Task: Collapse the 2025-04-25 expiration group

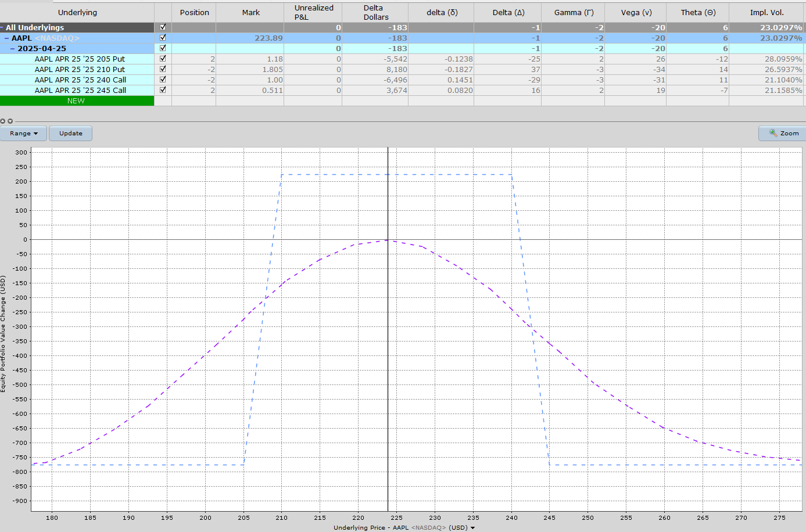Action: point(12,48)
